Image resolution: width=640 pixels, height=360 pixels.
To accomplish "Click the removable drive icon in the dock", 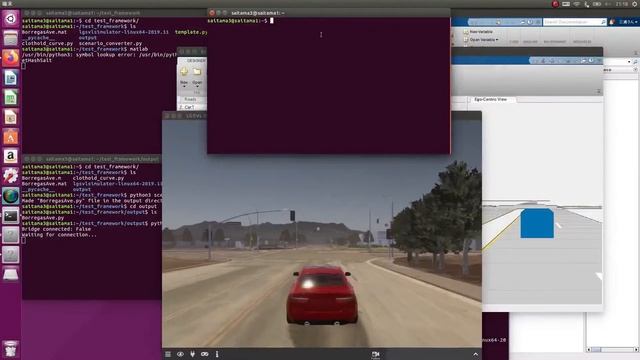I will click(11, 275).
